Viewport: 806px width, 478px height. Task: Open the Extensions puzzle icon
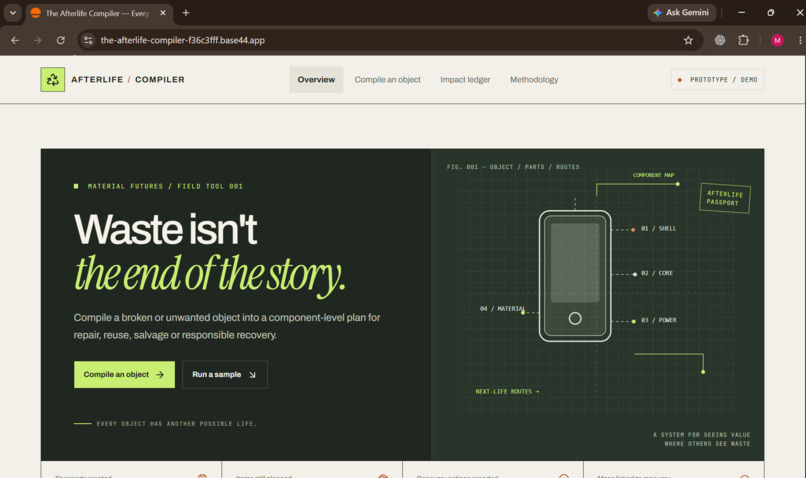pyautogui.click(x=743, y=40)
